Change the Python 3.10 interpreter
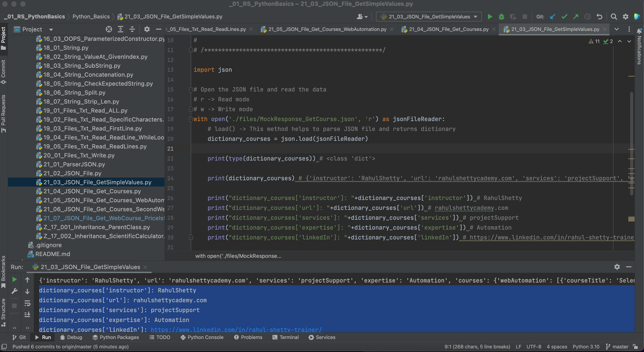644x352 pixels. click(586, 346)
